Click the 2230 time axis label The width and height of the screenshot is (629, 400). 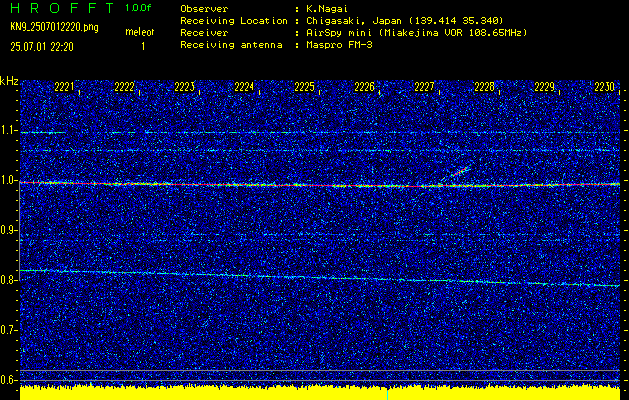click(605, 87)
